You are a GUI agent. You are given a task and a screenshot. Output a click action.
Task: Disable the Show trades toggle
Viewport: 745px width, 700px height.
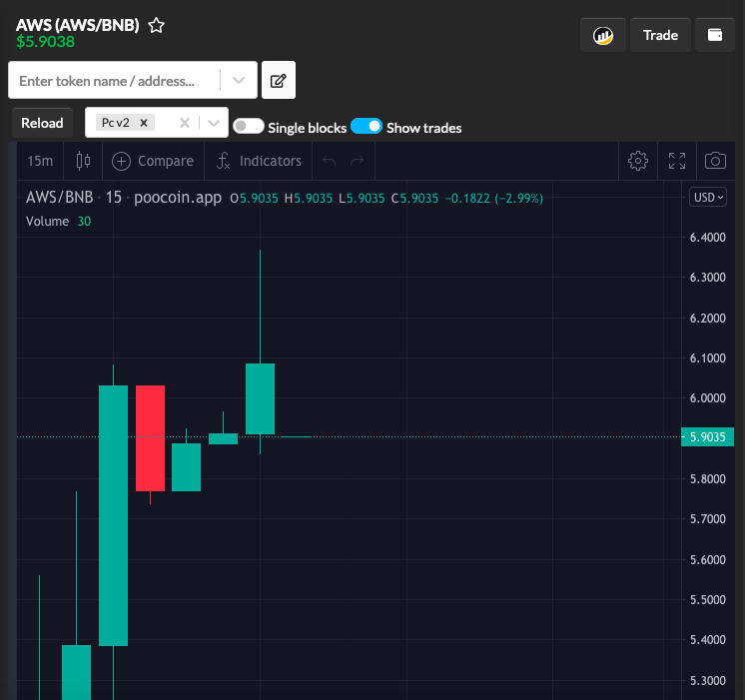(x=367, y=127)
